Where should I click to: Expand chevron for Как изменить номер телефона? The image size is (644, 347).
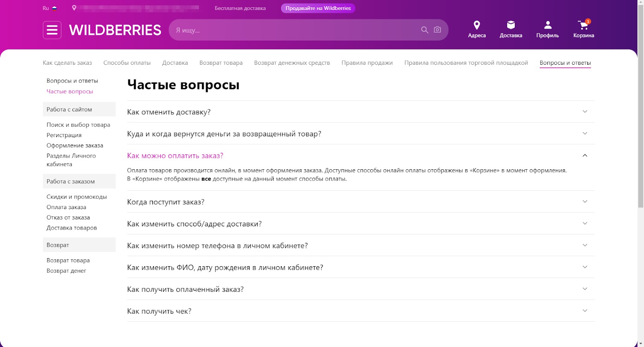click(x=585, y=245)
